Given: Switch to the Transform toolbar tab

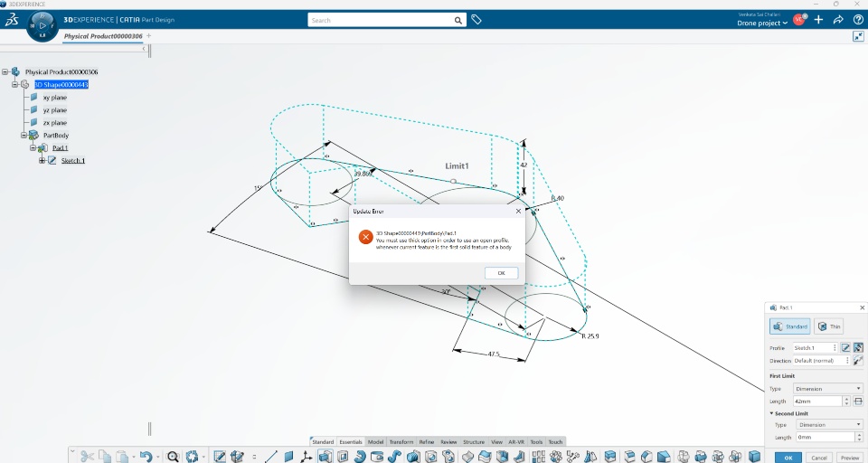Looking at the screenshot, I should (x=401, y=442).
